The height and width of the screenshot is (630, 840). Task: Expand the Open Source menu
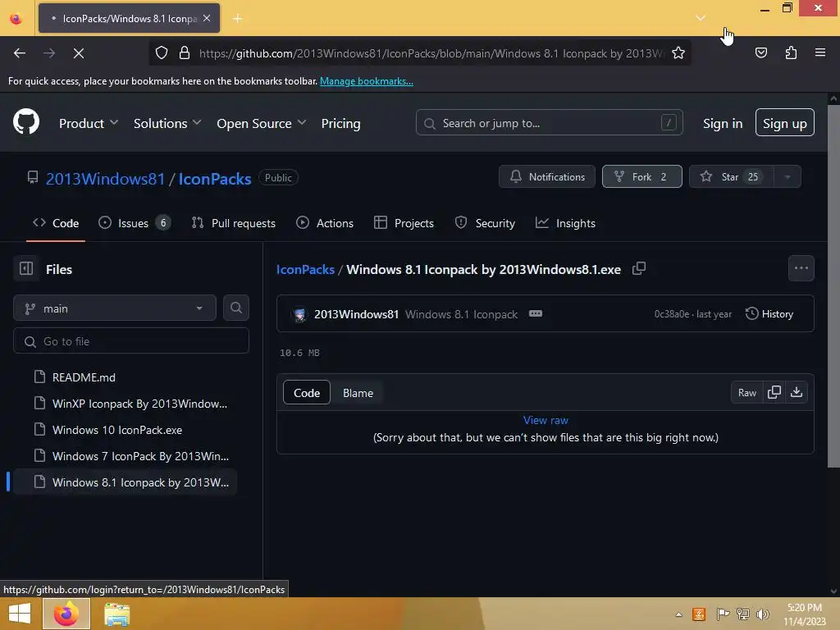click(x=262, y=123)
